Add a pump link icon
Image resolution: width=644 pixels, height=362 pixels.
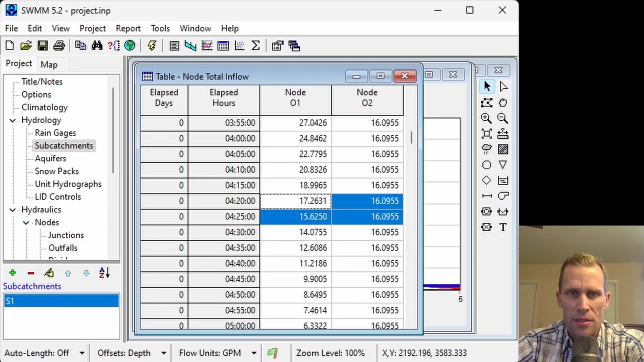[503, 196]
